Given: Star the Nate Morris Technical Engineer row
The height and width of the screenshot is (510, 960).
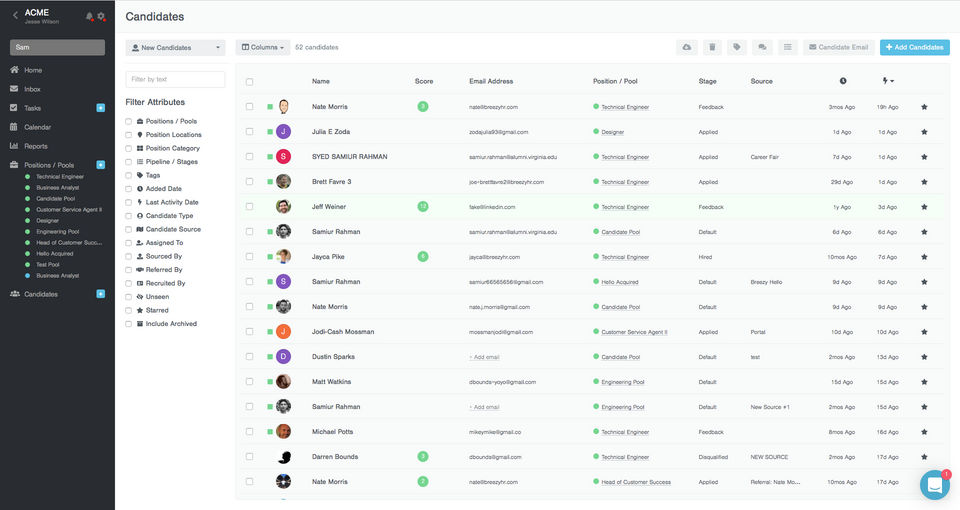Looking at the screenshot, I should [924, 107].
